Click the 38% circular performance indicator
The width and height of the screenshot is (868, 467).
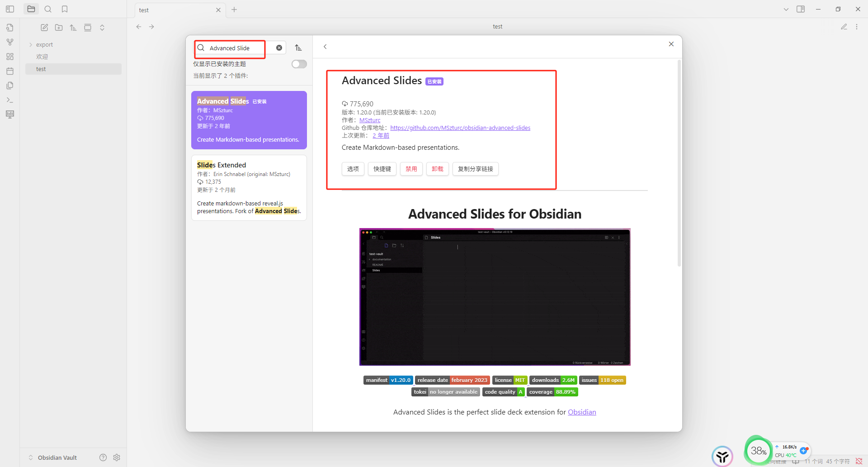[758, 450]
